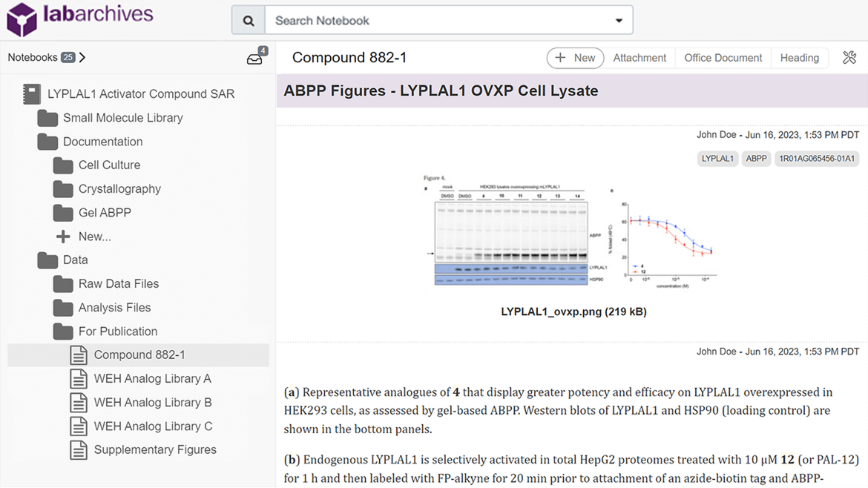Select the Office Document tab

(722, 57)
